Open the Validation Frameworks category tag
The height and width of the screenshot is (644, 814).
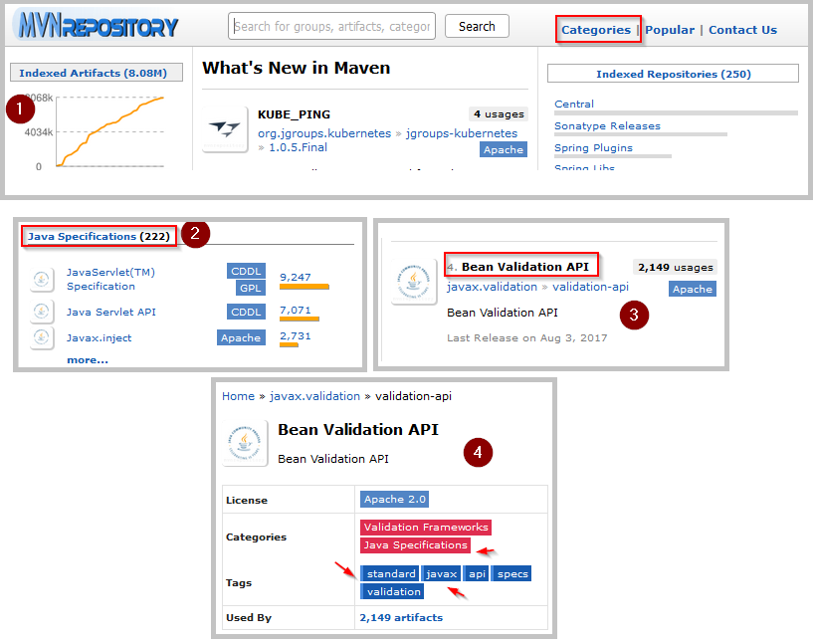pyautogui.click(x=426, y=528)
